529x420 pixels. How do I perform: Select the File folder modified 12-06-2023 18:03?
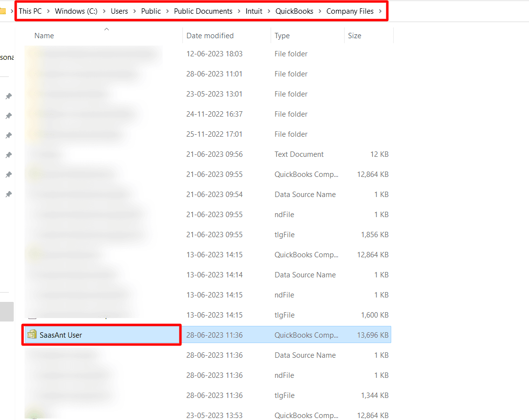pos(291,54)
